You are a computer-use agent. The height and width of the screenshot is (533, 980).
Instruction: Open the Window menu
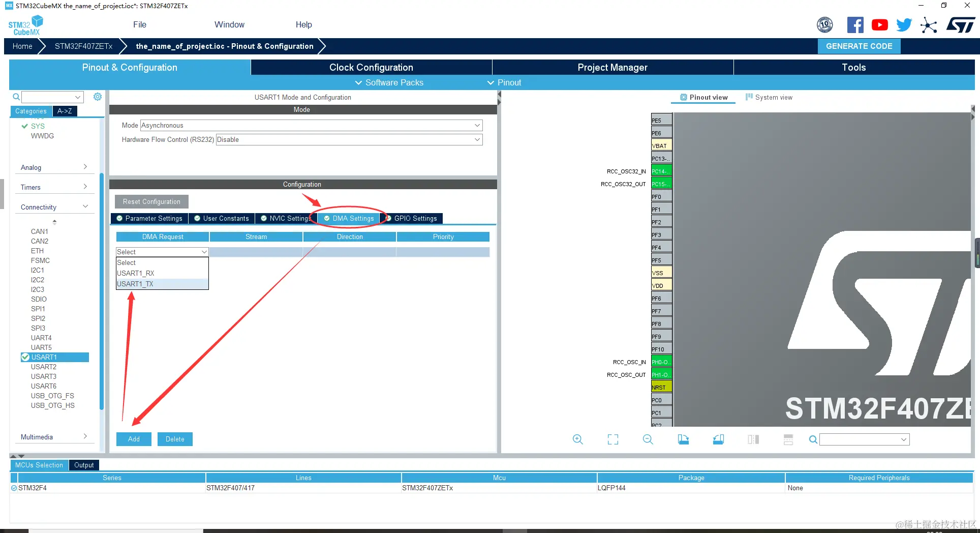point(229,24)
